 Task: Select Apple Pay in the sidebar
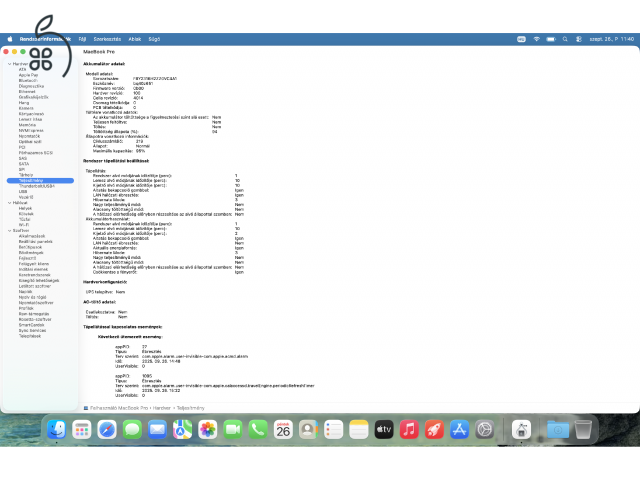(28, 75)
